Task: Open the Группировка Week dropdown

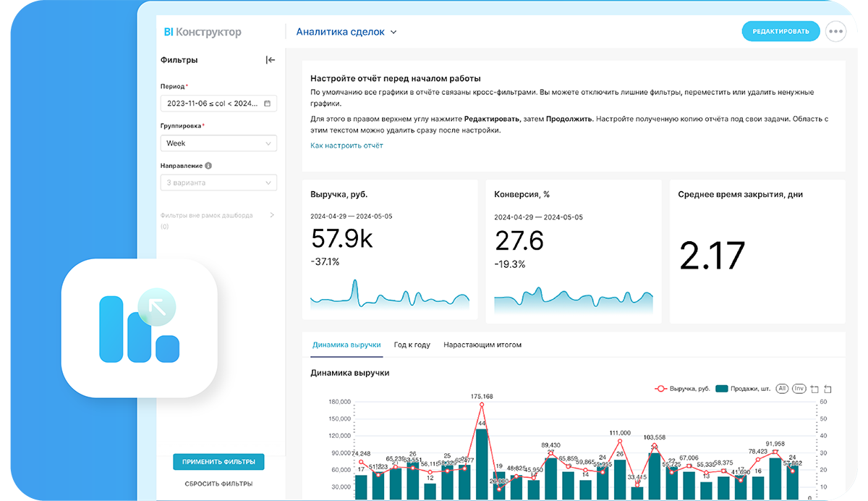Action: 218,143
